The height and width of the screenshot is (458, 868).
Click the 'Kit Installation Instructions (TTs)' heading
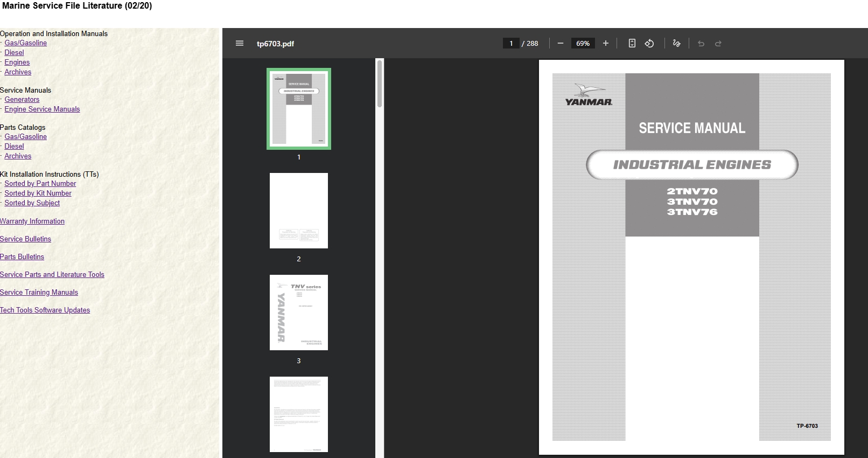pyautogui.click(x=50, y=175)
